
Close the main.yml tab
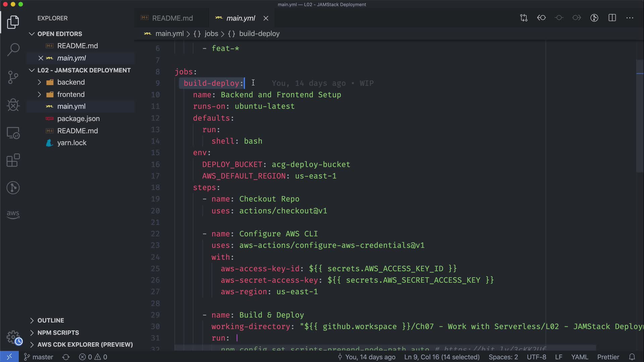point(266,18)
